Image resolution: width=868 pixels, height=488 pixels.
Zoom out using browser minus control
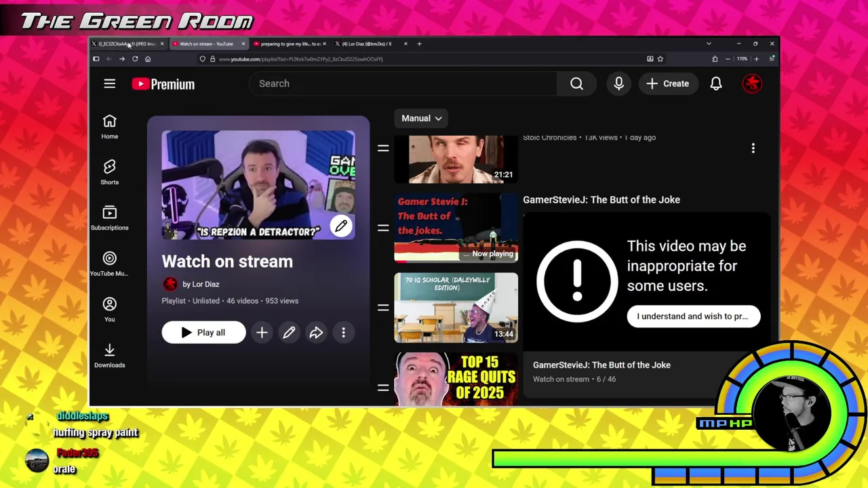coord(728,59)
